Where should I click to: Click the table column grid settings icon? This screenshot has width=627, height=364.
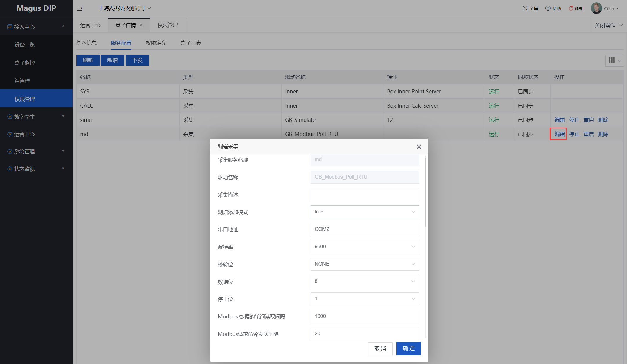tap(612, 60)
